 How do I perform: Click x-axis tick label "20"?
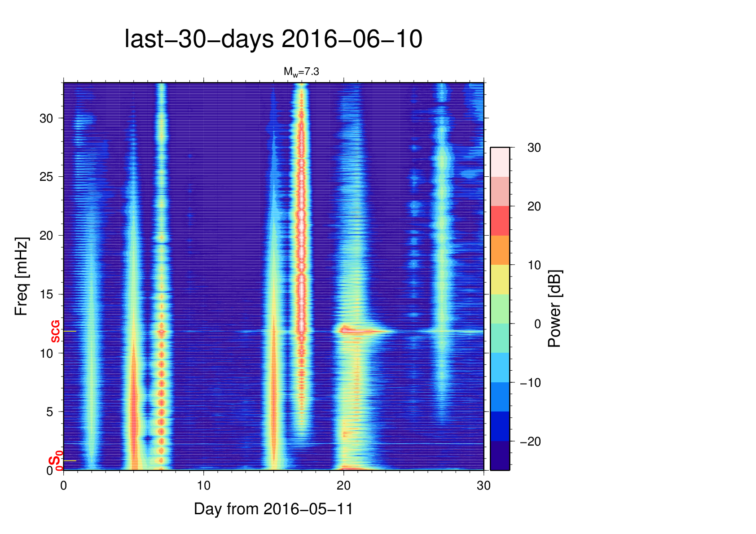click(343, 486)
